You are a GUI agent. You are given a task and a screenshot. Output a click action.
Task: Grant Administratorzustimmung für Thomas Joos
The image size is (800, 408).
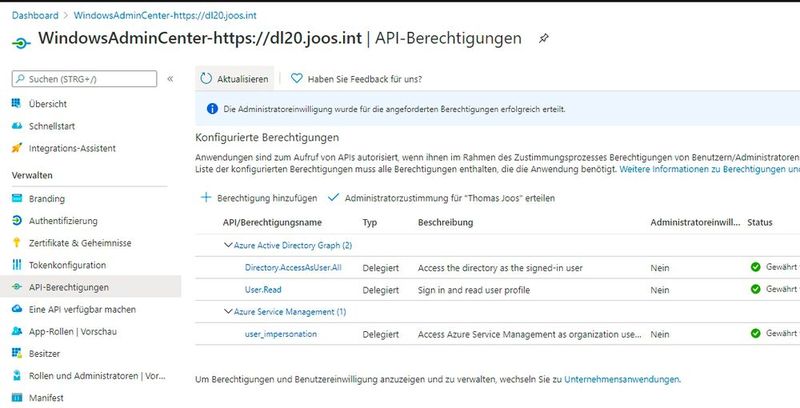pyautogui.click(x=442, y=198)
